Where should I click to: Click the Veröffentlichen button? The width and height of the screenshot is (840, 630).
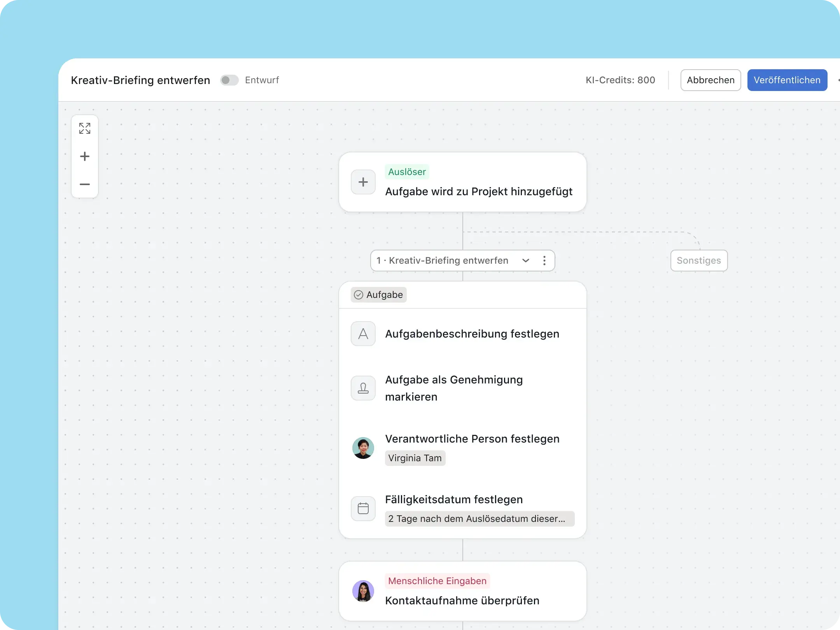point(787,80)
